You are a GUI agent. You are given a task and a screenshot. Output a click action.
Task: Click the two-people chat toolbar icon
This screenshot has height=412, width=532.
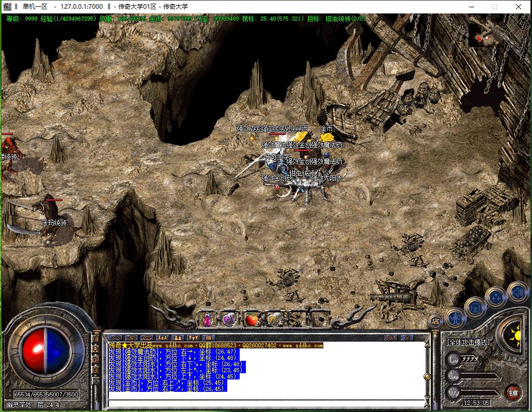click(x=178, y=338)
